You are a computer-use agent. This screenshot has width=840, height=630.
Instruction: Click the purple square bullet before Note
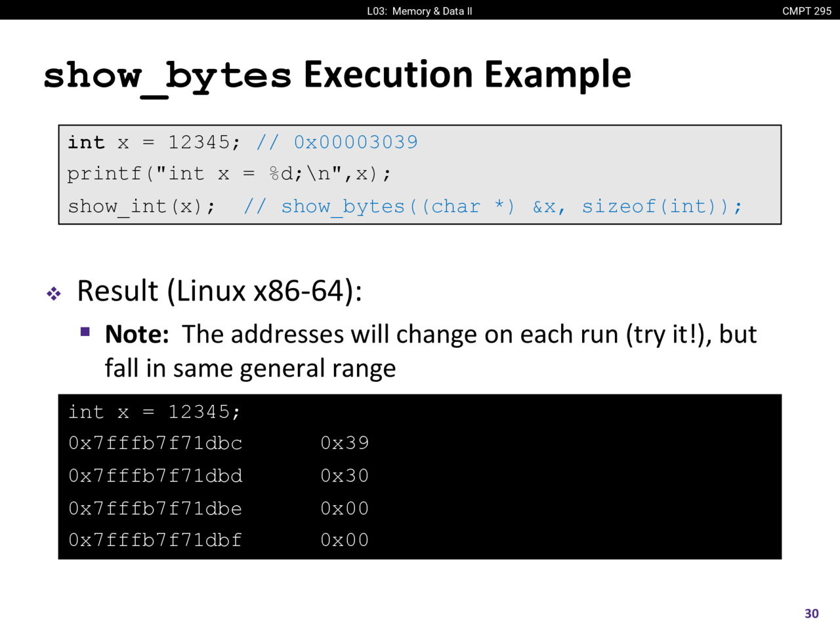click(x=85, y=332)
